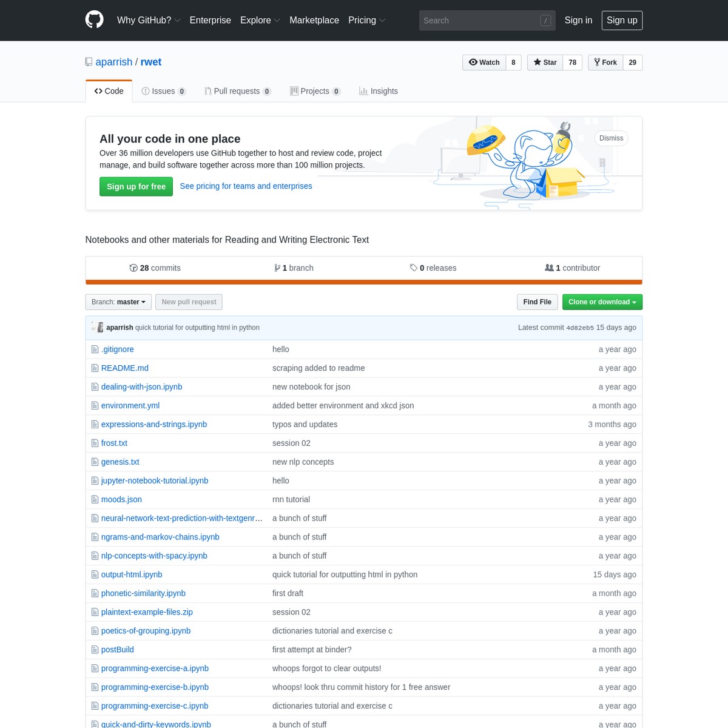Open the Projects tab
The height and width of the screenshot is (728, 728).
click(315, 91)
